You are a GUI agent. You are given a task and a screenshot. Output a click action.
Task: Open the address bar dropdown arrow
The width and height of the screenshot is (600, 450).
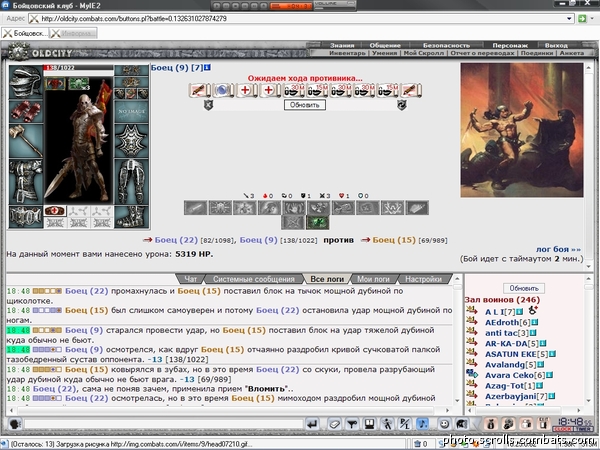569,18
